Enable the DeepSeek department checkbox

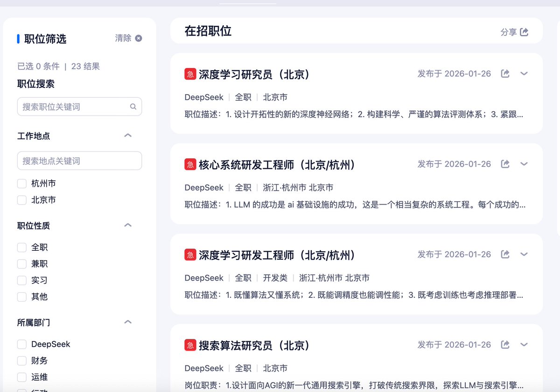click(21, 344)
